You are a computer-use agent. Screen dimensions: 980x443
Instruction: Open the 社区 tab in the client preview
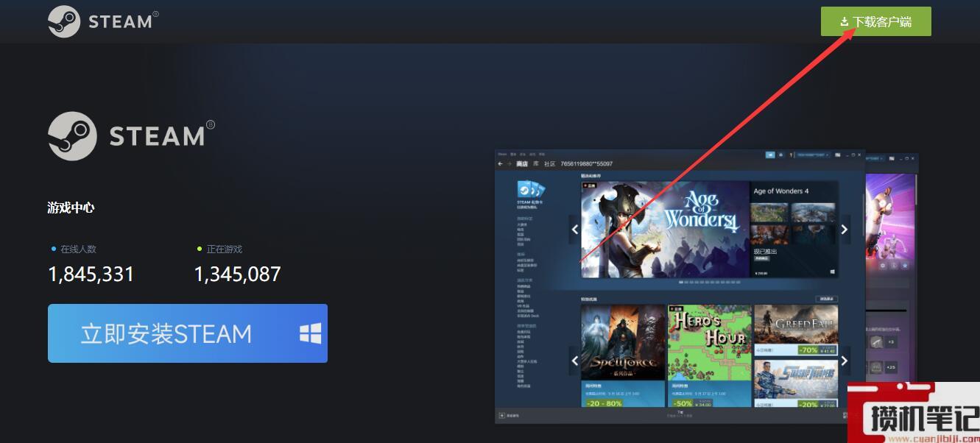549,163
